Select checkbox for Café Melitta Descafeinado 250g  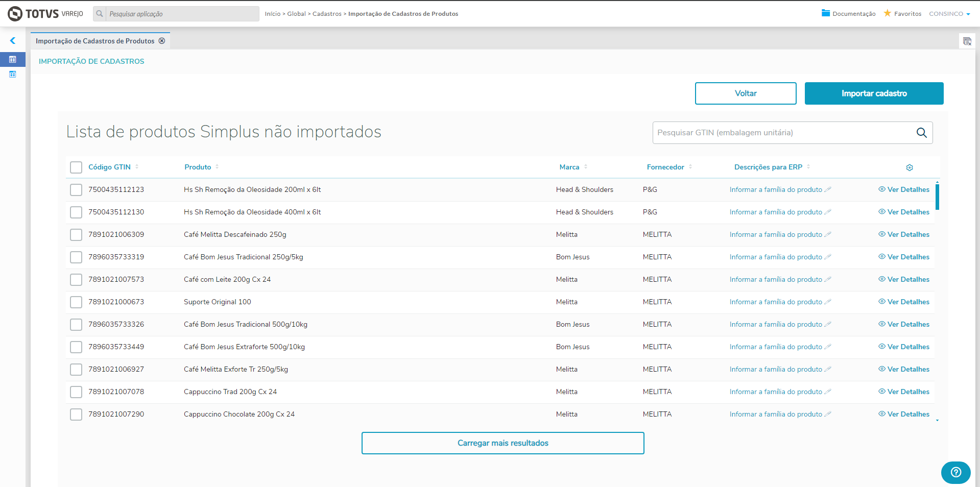tap(76, 235)
